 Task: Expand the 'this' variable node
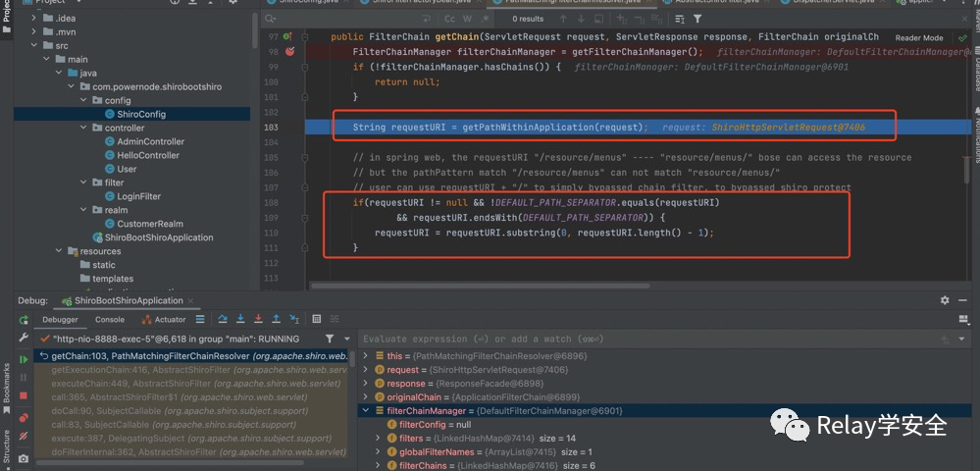pyautogui.click(x=367, y=355)
